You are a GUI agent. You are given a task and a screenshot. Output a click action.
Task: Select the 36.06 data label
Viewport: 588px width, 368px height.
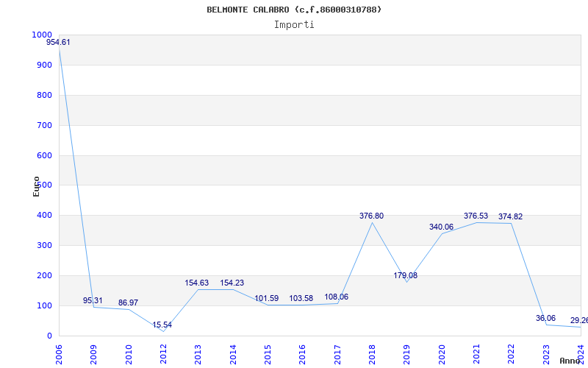click(x=545, y=319)
